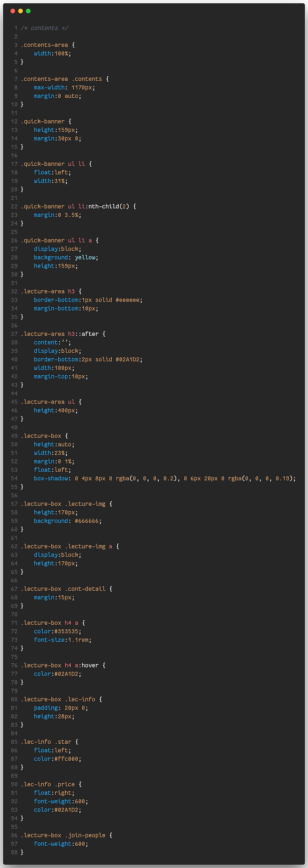Click the 'margin:0 1%;' declaration
The image size is (308, 868).
pos(54,461)
